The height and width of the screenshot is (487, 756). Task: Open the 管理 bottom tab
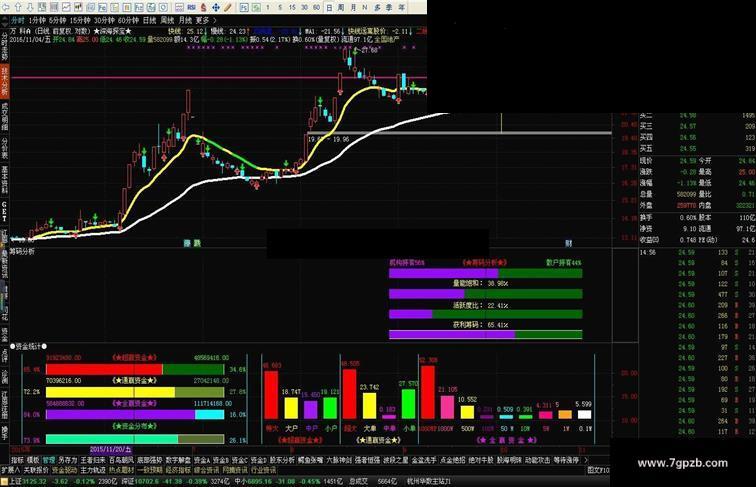(49, 460)
